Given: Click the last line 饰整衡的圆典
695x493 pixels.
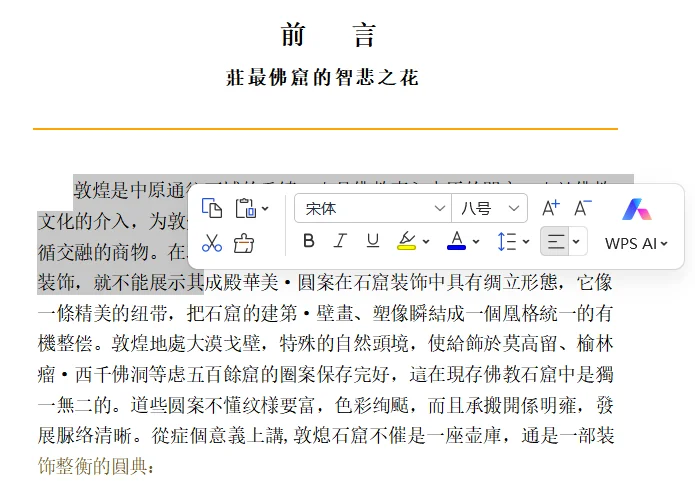Looking at the screenshot, I should pyautogui.click(x=95, y=466).
